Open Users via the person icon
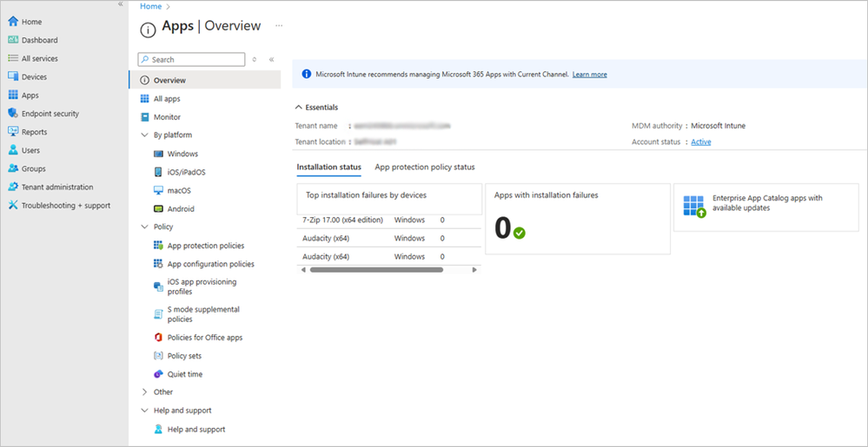Screen dimensions: 868x447 pyautogui.click(x=13, y=150)
